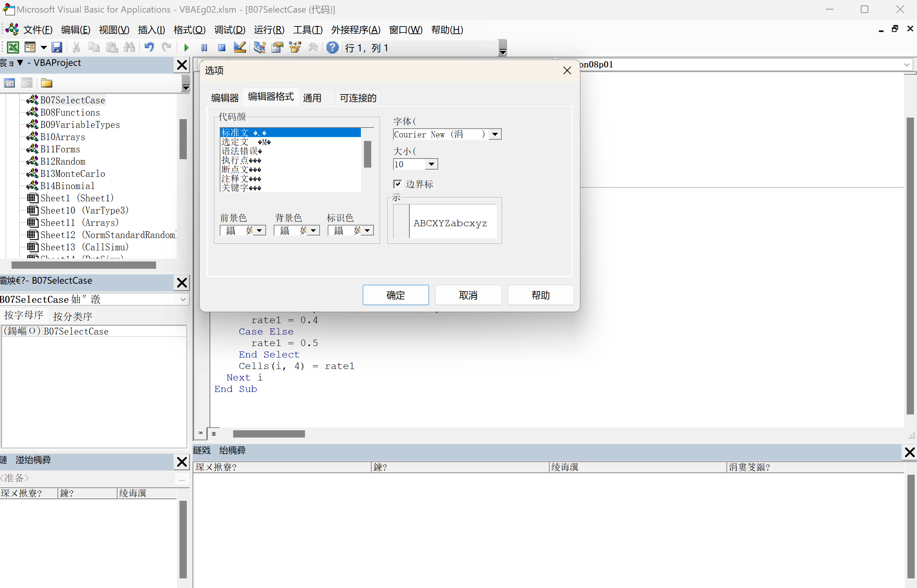Click the Save disk icon in toolbar
917x588 pixels.
(57, 48)
